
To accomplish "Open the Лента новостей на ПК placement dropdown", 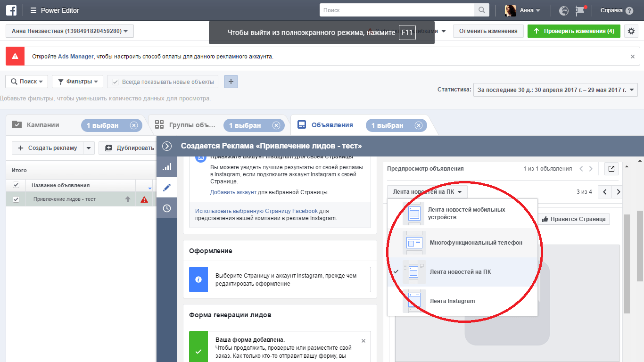I will pos(428,192).
